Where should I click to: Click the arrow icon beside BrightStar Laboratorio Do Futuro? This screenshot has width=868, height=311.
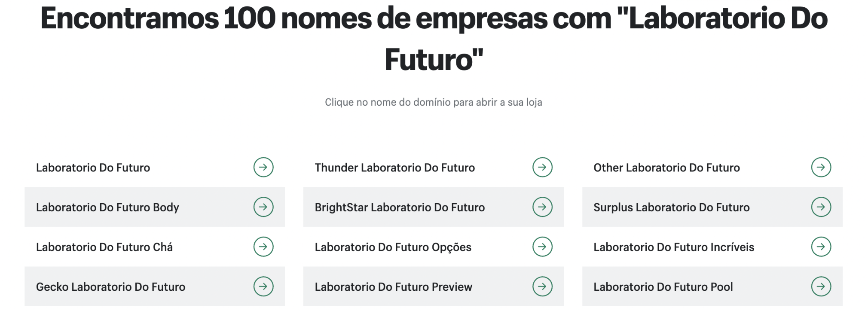coord(543,207)
